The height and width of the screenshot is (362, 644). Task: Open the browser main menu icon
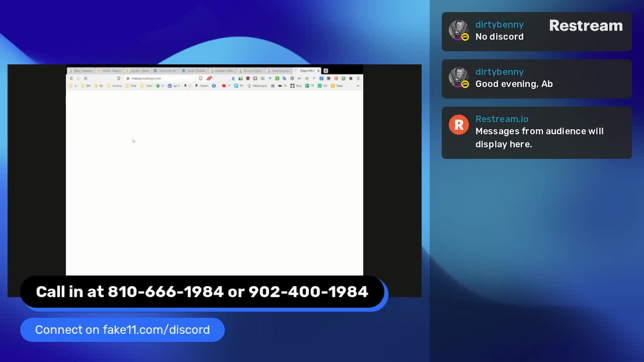pyautogui.click(x=358, y=78)
